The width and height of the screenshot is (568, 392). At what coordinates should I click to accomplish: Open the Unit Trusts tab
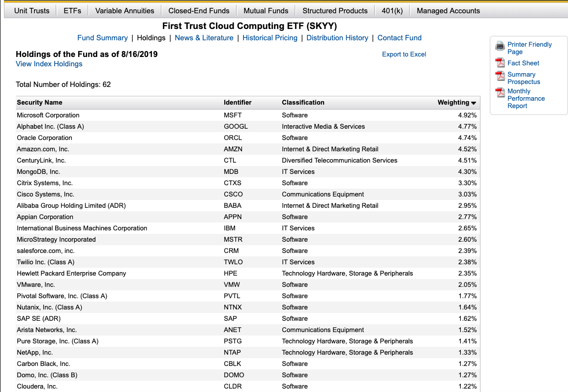tap(31, 11)
